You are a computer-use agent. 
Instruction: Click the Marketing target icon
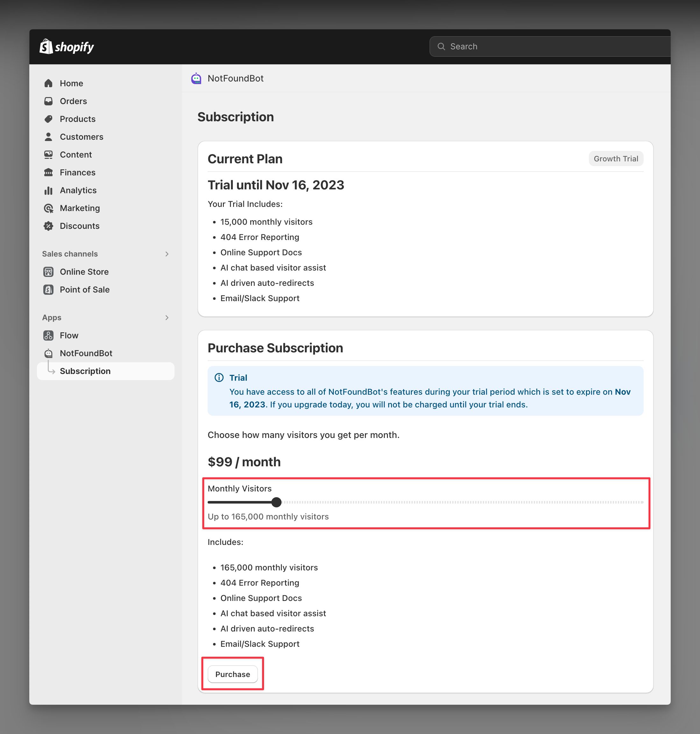click(48, 208)
